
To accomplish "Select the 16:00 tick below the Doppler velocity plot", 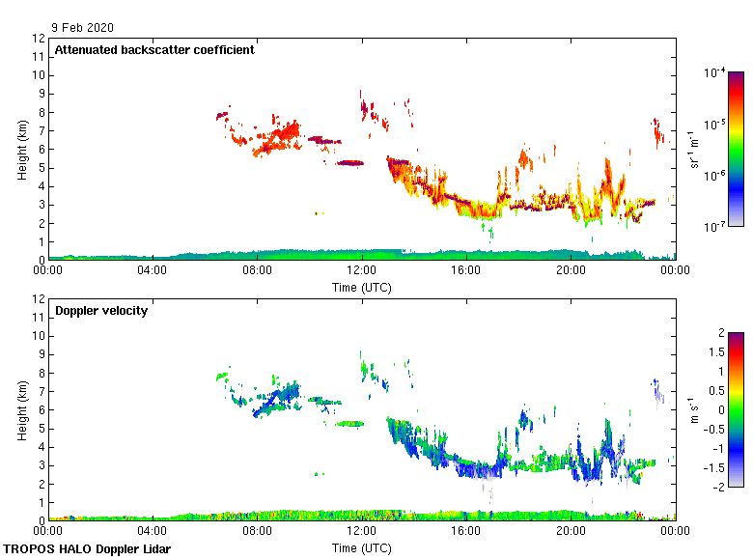I will [x=466, y=531].
